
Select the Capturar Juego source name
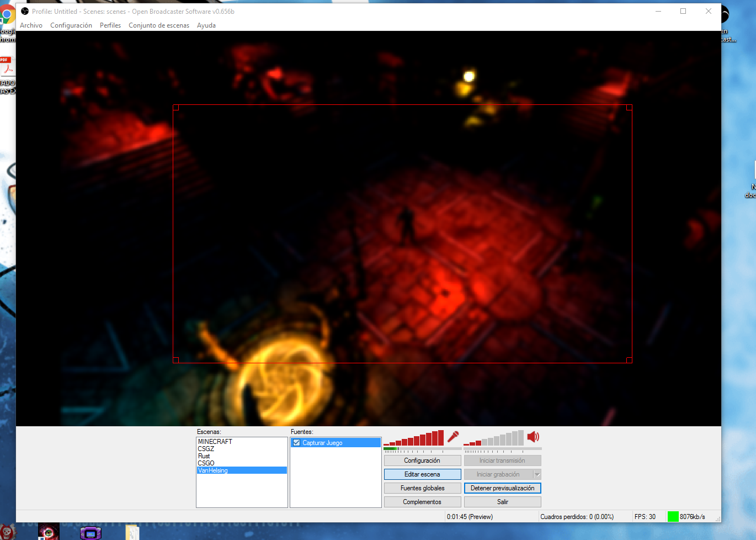click(322, 443)
